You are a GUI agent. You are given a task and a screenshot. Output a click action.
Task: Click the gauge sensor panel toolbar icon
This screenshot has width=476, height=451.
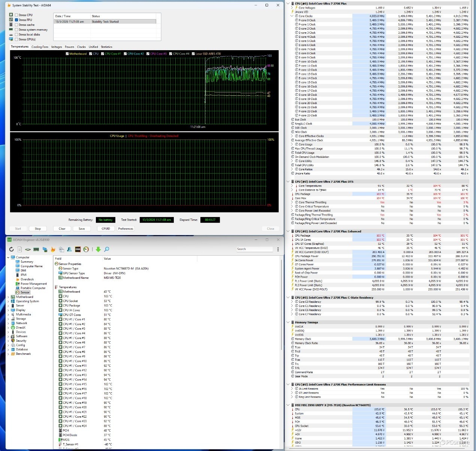pyautogui.click(x=86, y=249)
